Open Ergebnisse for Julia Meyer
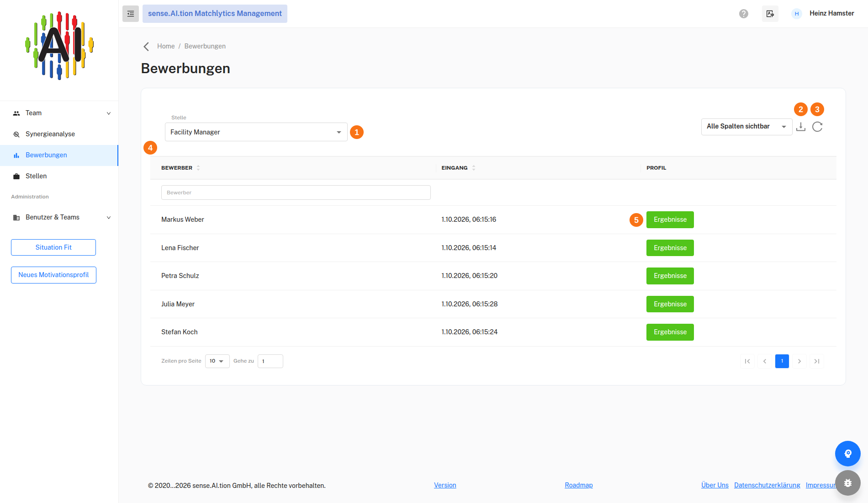Screen dimensions: 868x503 click(x=670, y=304)
